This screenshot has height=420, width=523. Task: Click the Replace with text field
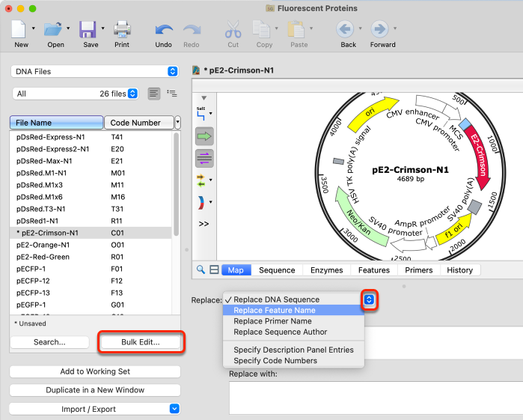[376, 398]
